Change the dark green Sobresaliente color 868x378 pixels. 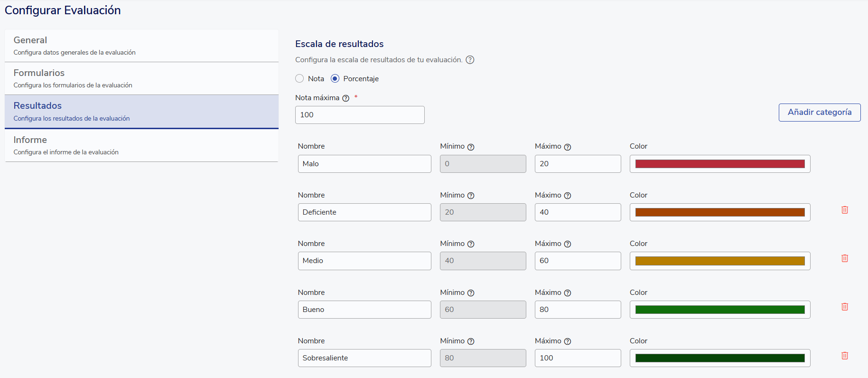tap(719, 358)
